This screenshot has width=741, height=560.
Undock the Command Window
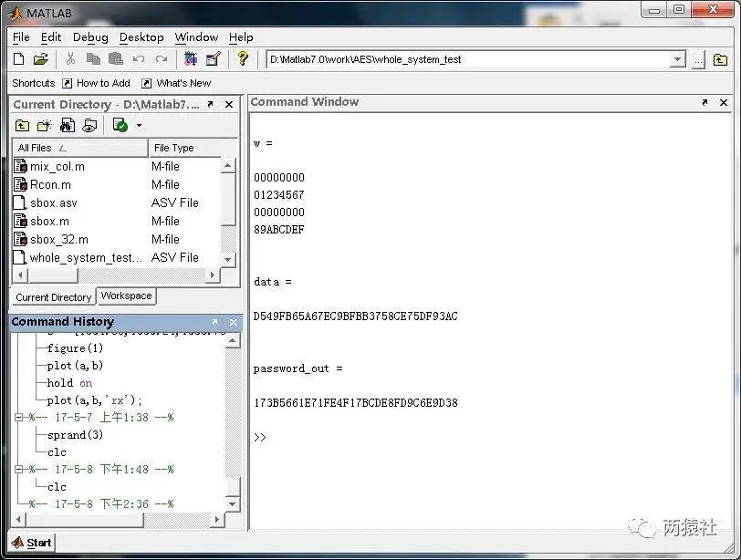(x=704, y=102)
